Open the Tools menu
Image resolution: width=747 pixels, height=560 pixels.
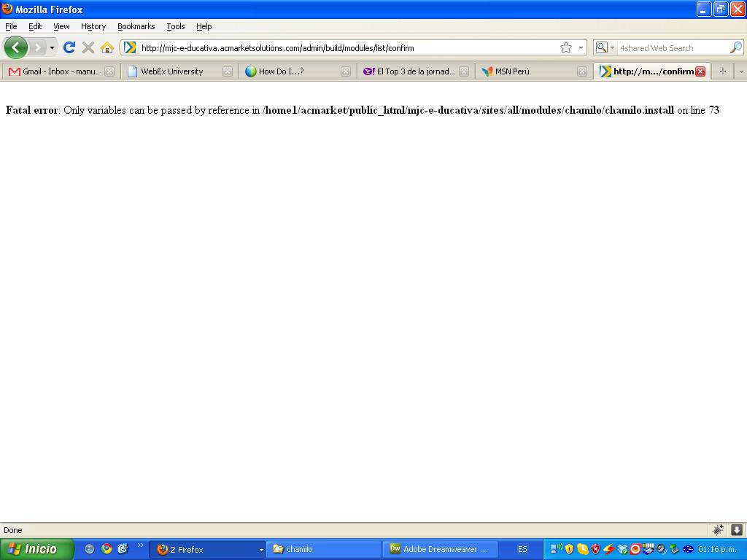(175, 26)
